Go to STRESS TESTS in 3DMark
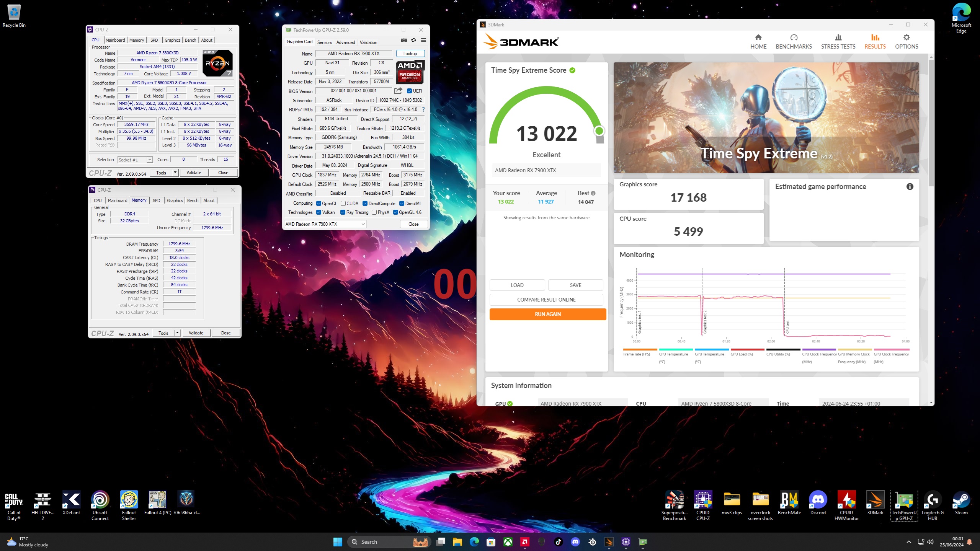Viewport: 980px width, 551px height. (x=838, y=42)
